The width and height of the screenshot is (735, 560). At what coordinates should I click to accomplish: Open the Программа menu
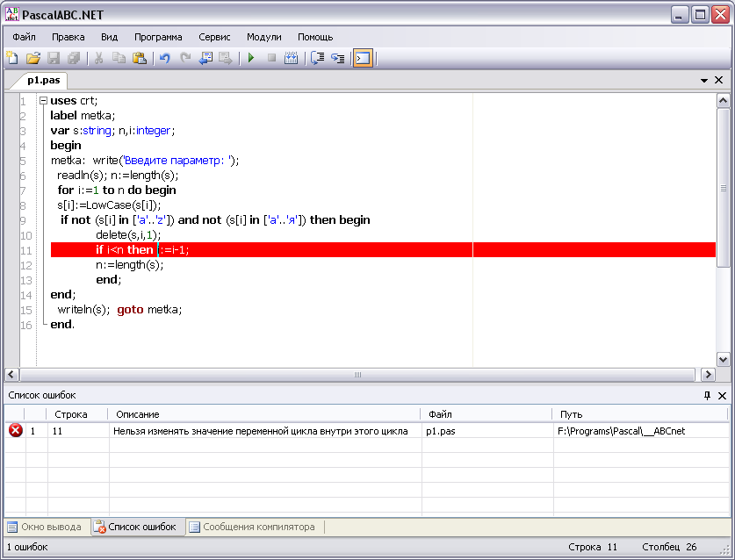coord(158,37)
